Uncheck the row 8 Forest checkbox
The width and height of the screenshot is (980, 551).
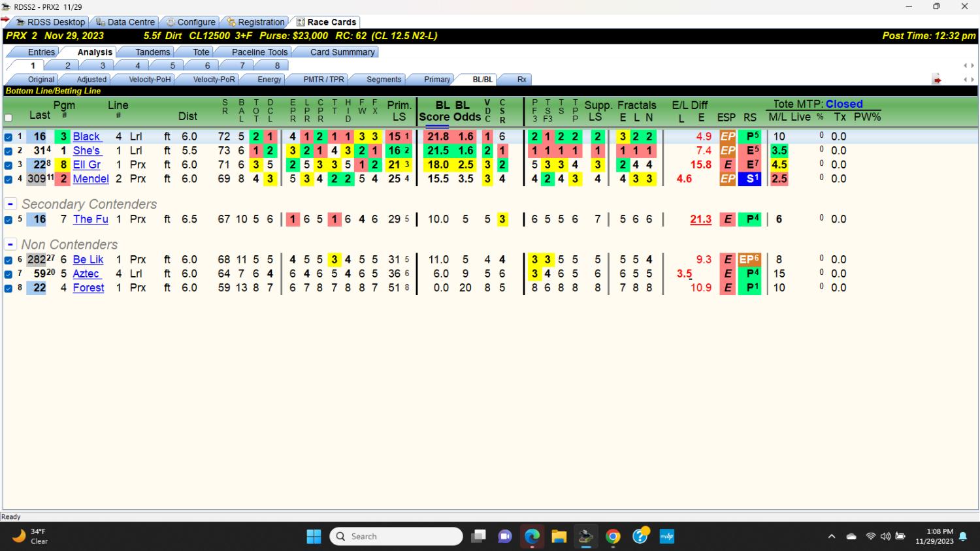click(8, 288)
